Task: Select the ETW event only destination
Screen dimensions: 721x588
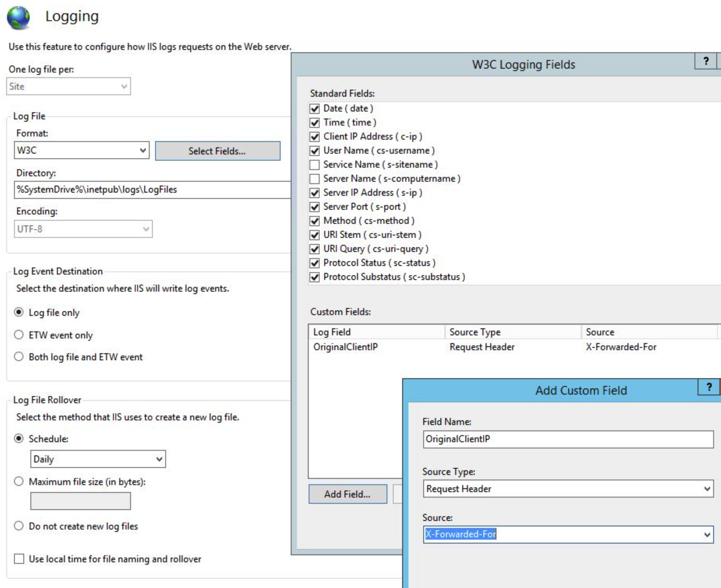Action: [x=18, y=335]
